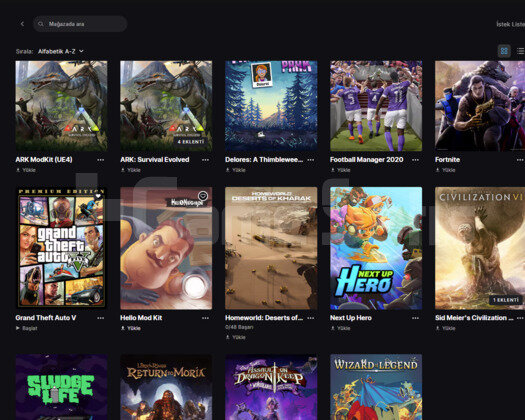The width and height of the screenshot is (525, 420).
Task: Open the İstek Listesi link
Action: pos(511,24)
